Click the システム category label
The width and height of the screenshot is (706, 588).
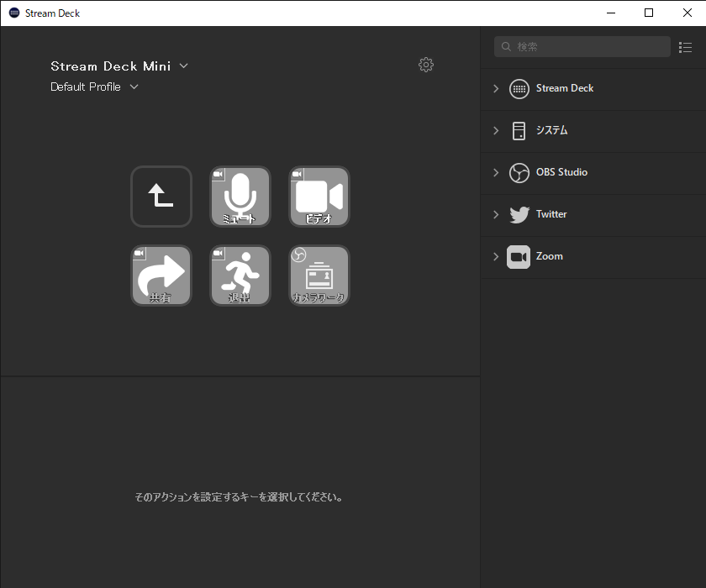coord(551,130)
